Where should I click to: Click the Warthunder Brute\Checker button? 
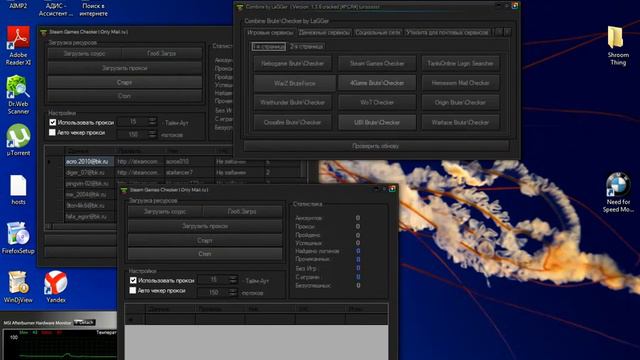[x=293, y=102]
